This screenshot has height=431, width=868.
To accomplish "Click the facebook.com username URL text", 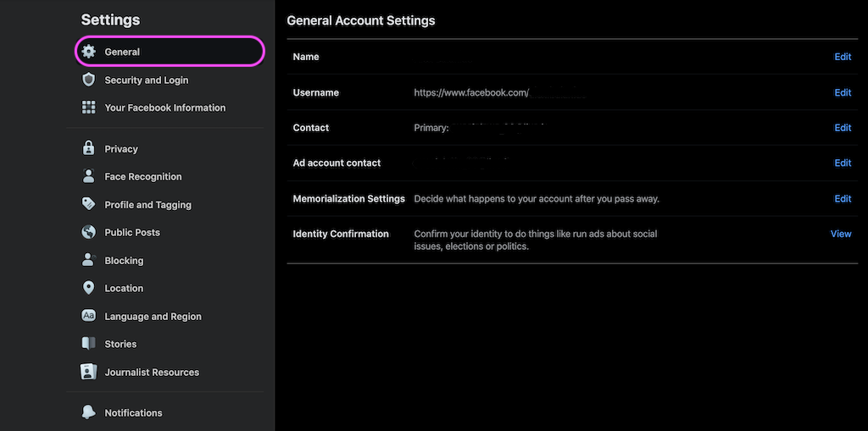I will tap(471, 92).
